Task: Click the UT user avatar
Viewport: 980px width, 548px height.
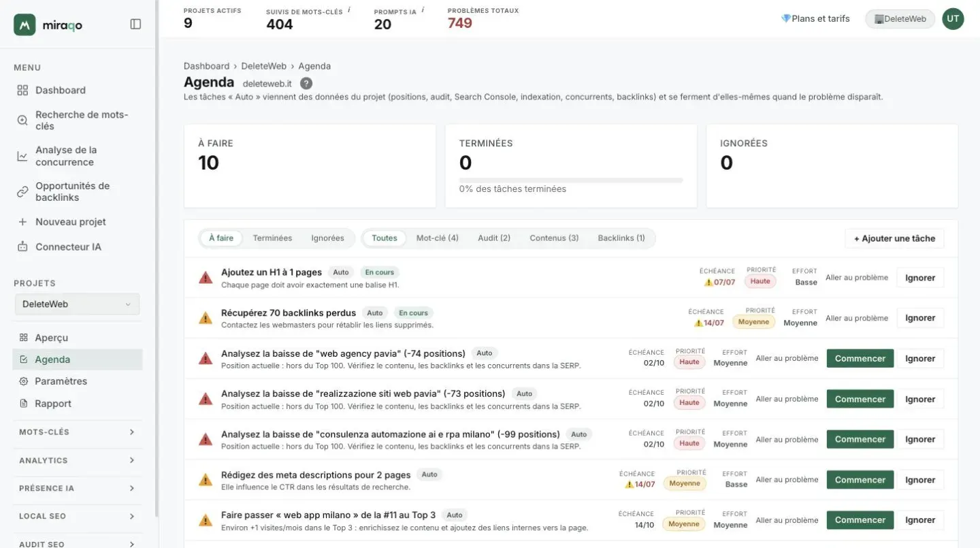Action: pos(953,19)
